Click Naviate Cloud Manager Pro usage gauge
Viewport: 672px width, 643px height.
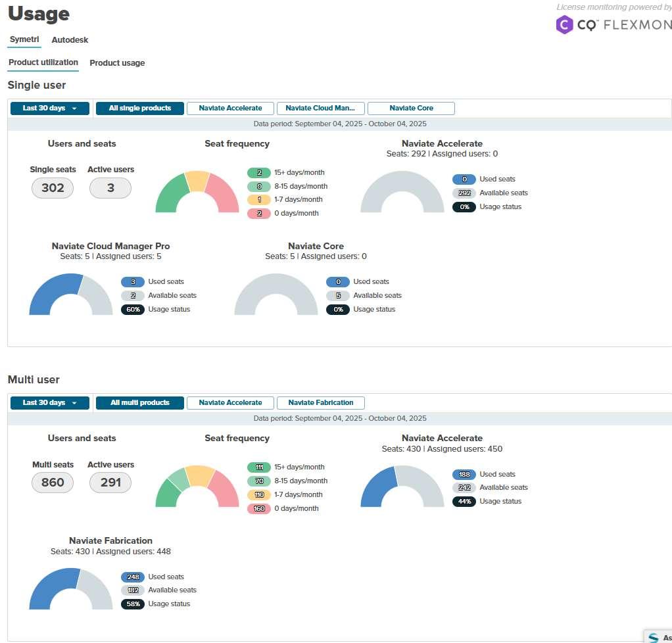(x=71, y=294)
